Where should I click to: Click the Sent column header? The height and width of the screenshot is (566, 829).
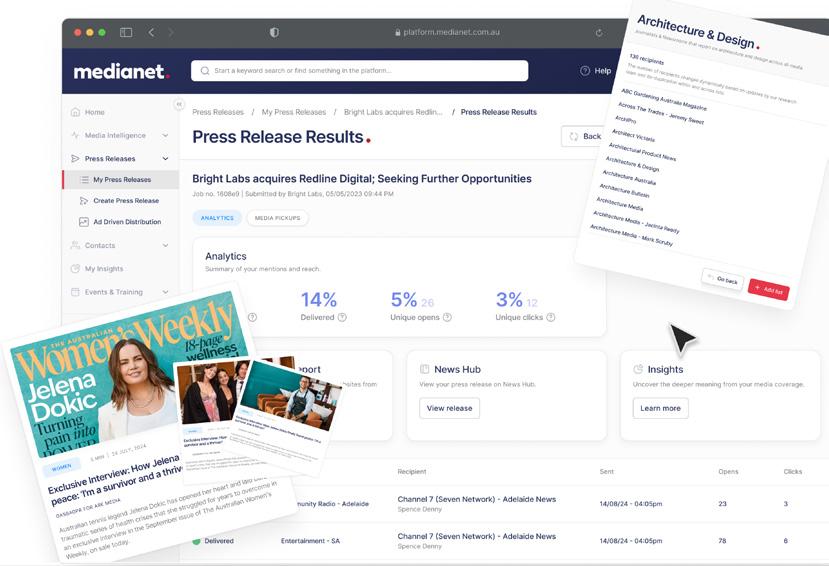[x=606, y=471]
